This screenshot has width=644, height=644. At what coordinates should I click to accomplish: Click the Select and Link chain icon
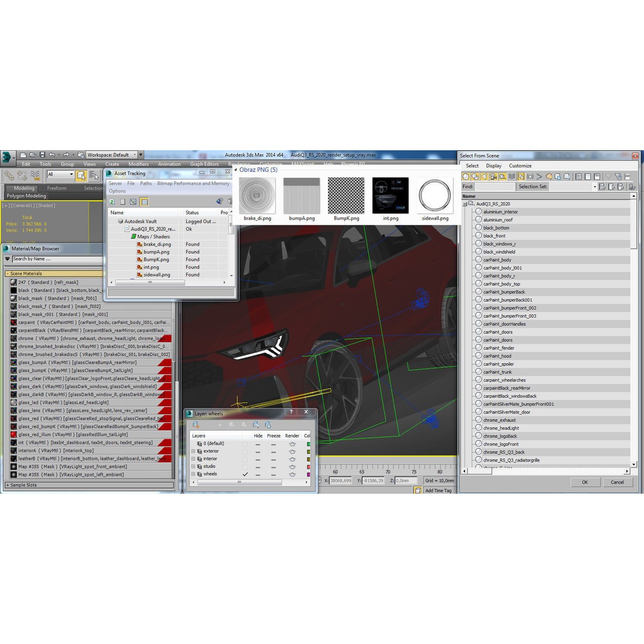click(9, 176)
